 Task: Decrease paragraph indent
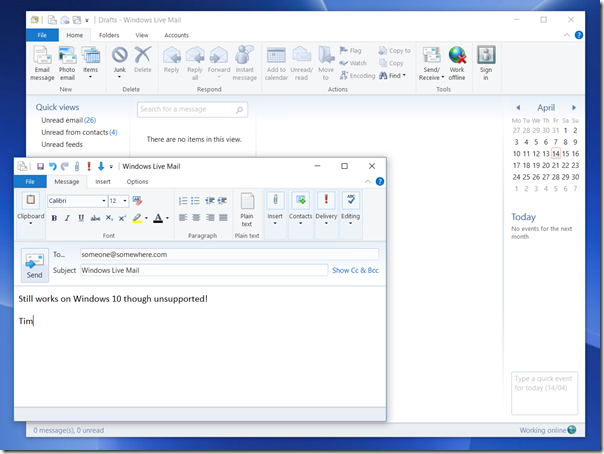pyautogui.click(x=210, y=201)
